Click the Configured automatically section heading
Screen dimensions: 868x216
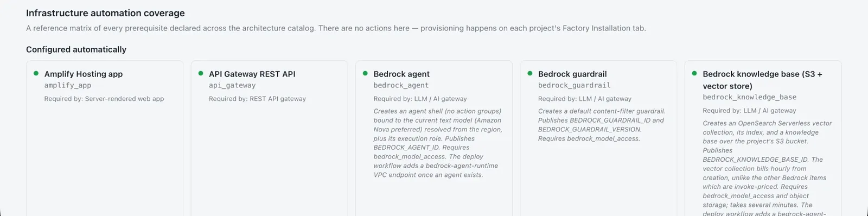point(76,49)
